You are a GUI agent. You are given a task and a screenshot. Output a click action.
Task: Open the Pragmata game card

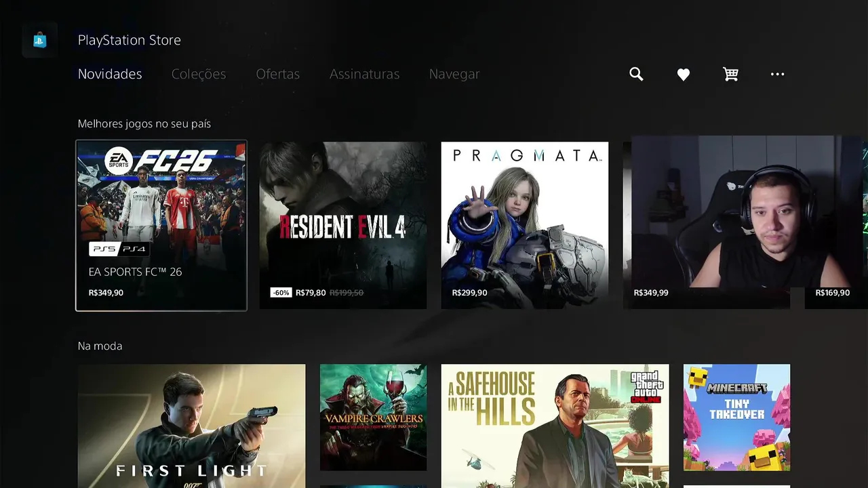pyautogui.click(x=525, y=225)
